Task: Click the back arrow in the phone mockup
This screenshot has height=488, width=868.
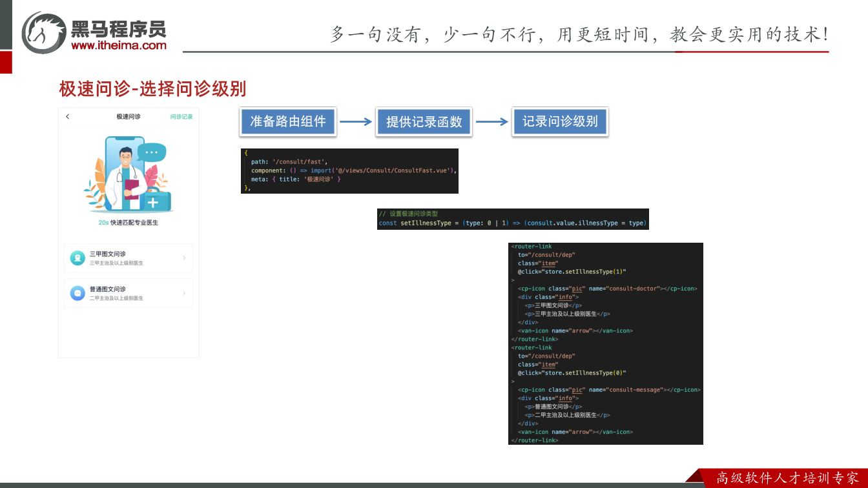Action: tap(68, 117)
